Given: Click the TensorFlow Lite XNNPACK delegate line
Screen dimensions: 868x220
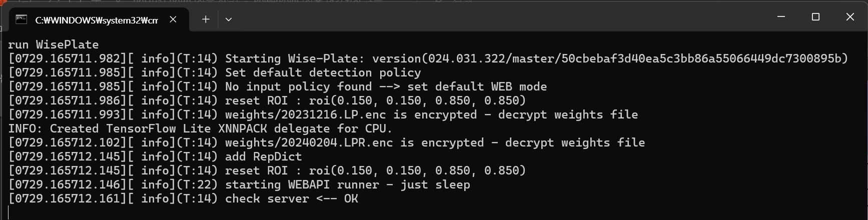Looking at the screenshot, I should tap(200, 128).
